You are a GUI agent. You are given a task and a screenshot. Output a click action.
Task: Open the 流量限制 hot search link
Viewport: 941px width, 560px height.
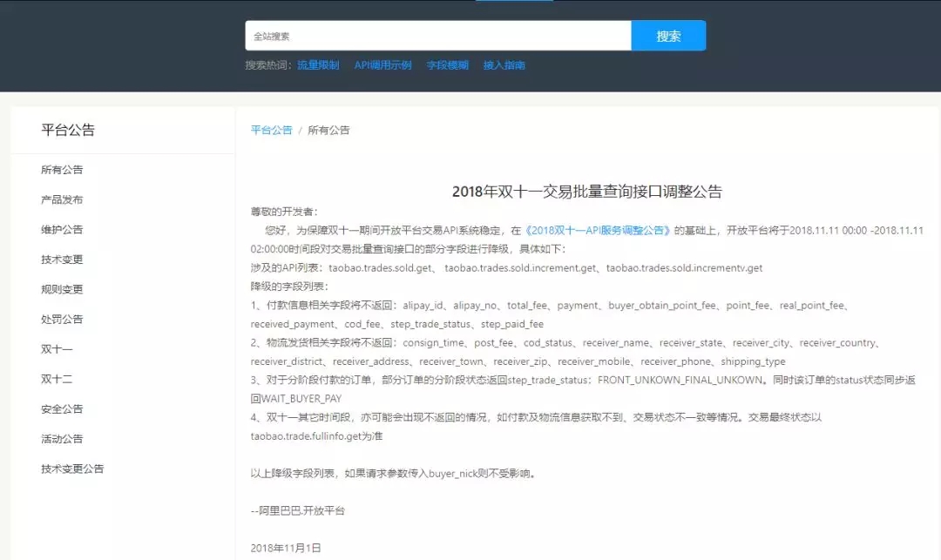pos(318,65)
